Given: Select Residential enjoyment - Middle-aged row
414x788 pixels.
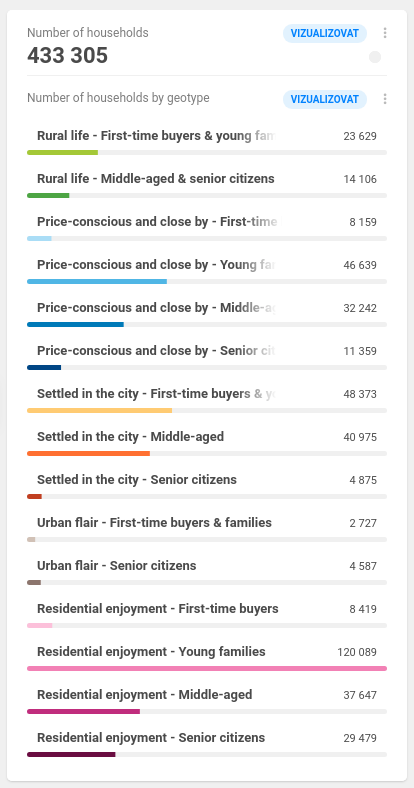Looking at the screenshot, I should click(x=207, y=700).
